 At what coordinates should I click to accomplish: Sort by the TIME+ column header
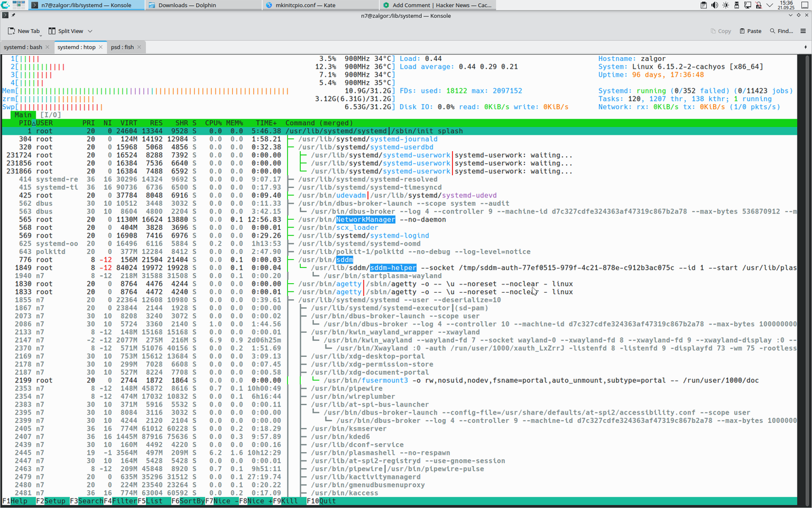point(266,123)
